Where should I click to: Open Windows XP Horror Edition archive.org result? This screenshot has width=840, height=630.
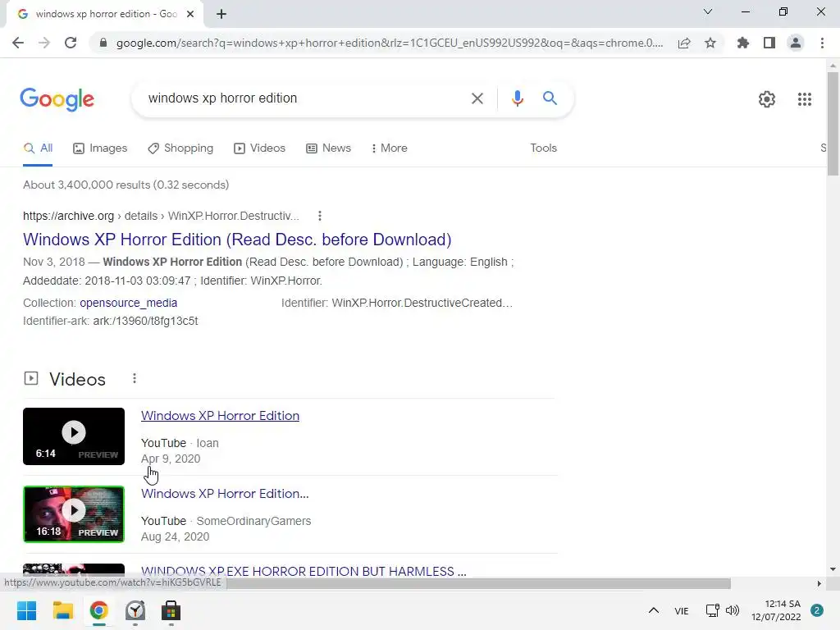[x=237, y=240]
